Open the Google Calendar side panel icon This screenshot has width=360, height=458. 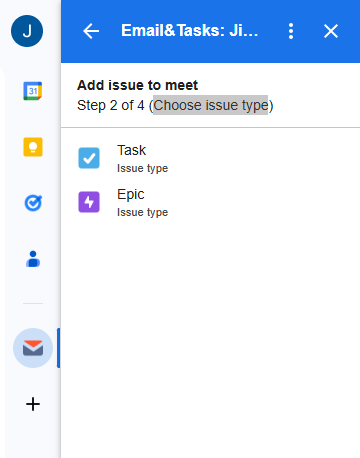(33, 91)
